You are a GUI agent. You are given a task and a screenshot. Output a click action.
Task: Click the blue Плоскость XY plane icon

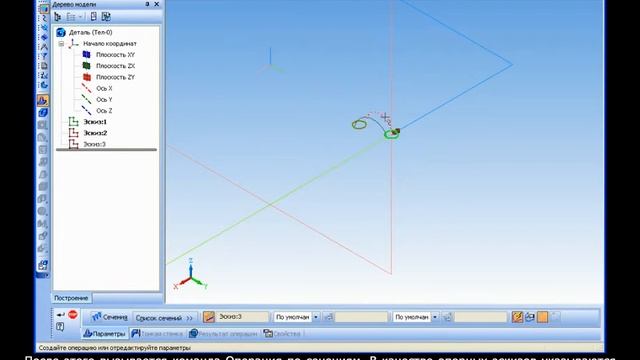click(x=86, y=54)
